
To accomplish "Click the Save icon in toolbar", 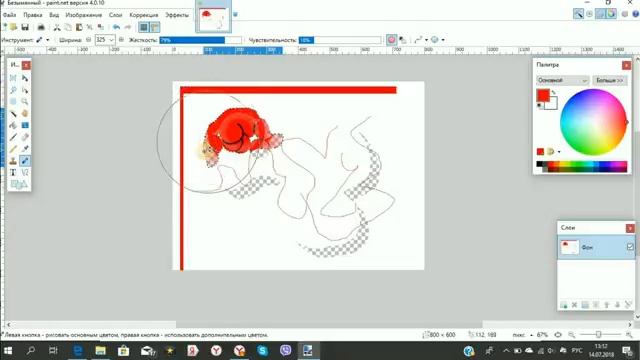I will (x=25, y=27).
